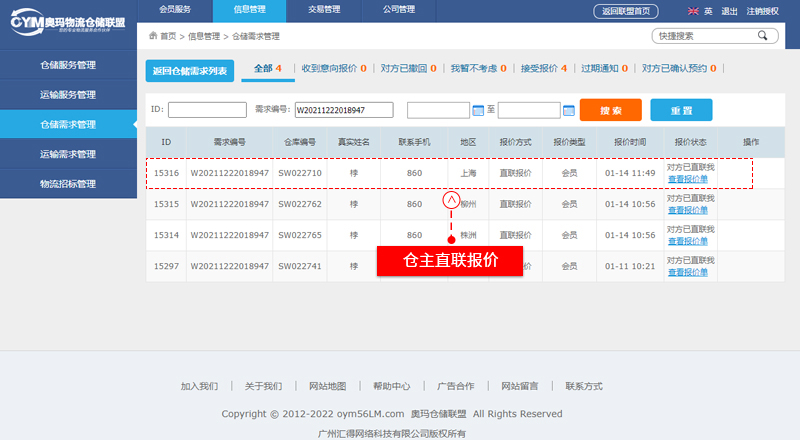Open the 会员服务 top tab
Viewport: 800px width, 440px height.
[x=174, y=10]
